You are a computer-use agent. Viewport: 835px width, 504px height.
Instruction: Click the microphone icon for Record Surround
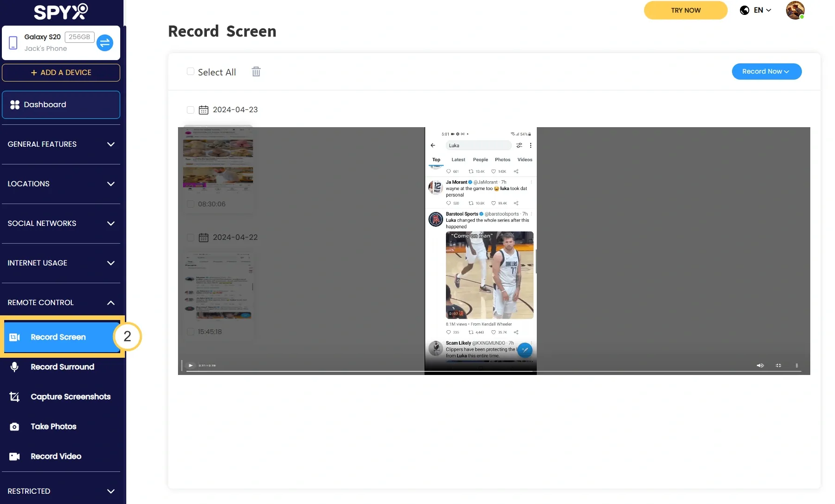tap(14, 367)
